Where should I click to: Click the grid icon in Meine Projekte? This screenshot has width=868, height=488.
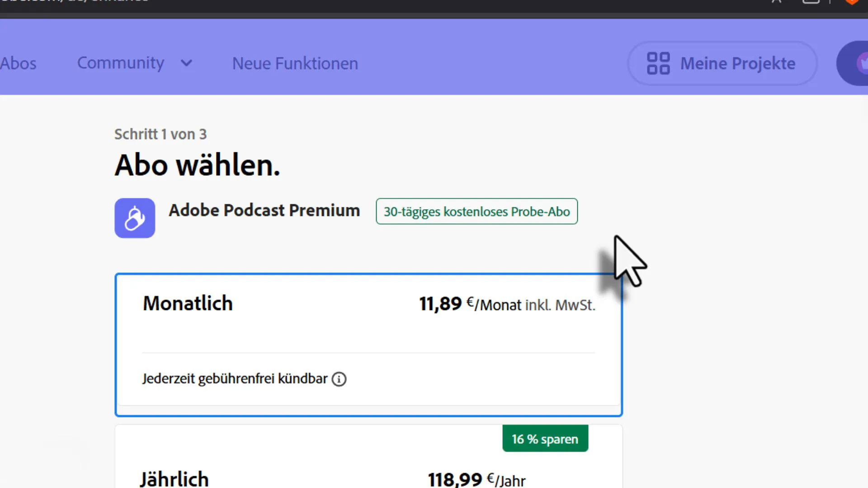(658, 63)
